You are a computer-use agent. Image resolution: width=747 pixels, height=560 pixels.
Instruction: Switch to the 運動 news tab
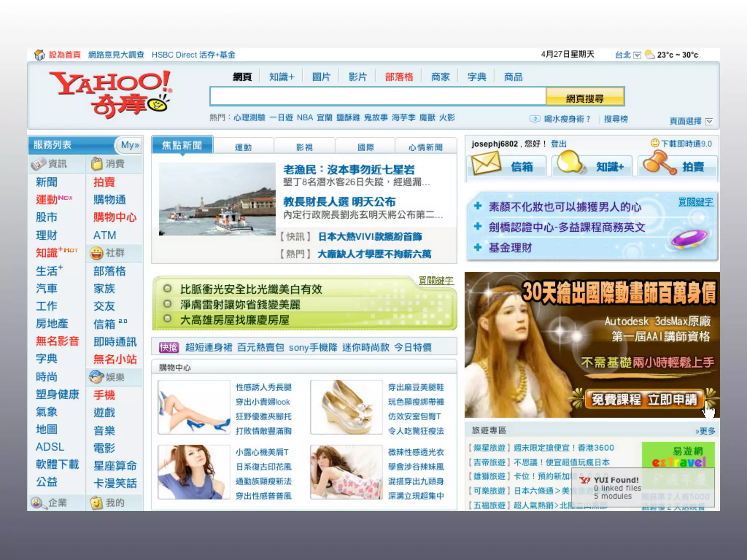[x=243, y=147]
